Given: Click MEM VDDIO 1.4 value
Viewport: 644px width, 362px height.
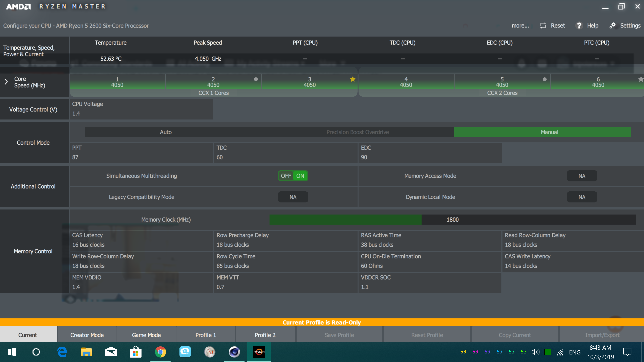Looking at the screenshot, I should 141,283.
